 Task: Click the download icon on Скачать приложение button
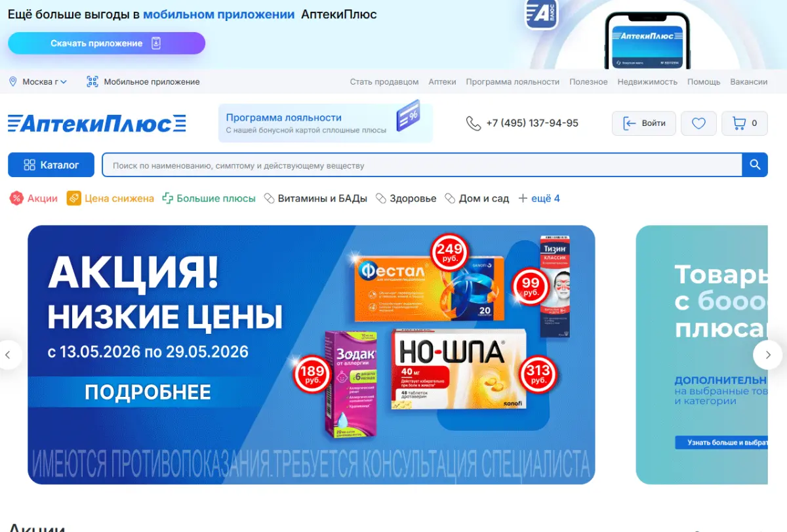coord(156,43)
